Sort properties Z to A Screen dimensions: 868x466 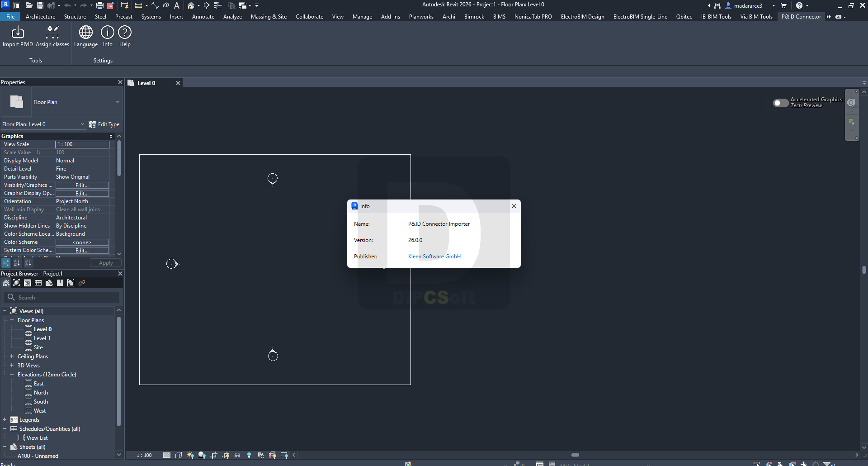point(28,263)
